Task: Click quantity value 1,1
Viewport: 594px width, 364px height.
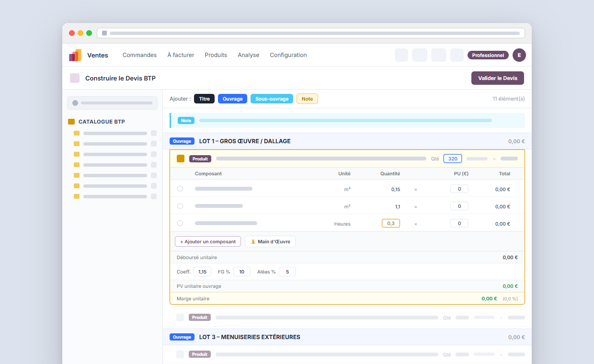Action: pos(398,206)
